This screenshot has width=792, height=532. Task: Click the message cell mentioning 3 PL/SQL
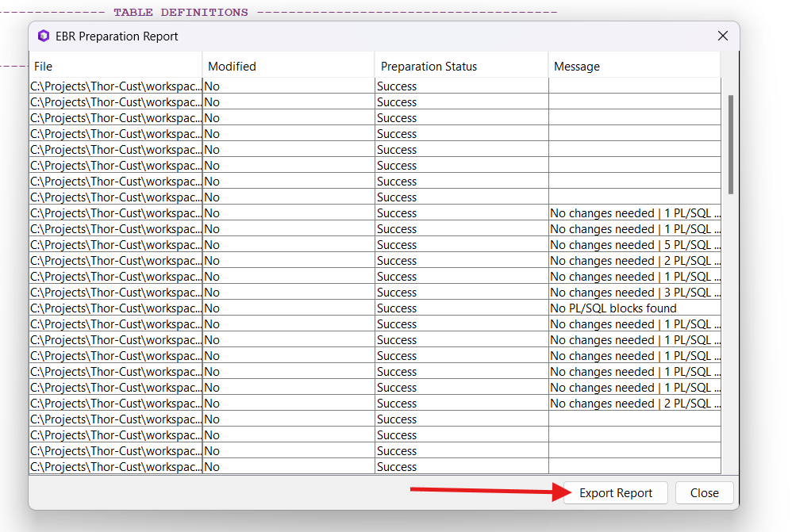(634, 293)
